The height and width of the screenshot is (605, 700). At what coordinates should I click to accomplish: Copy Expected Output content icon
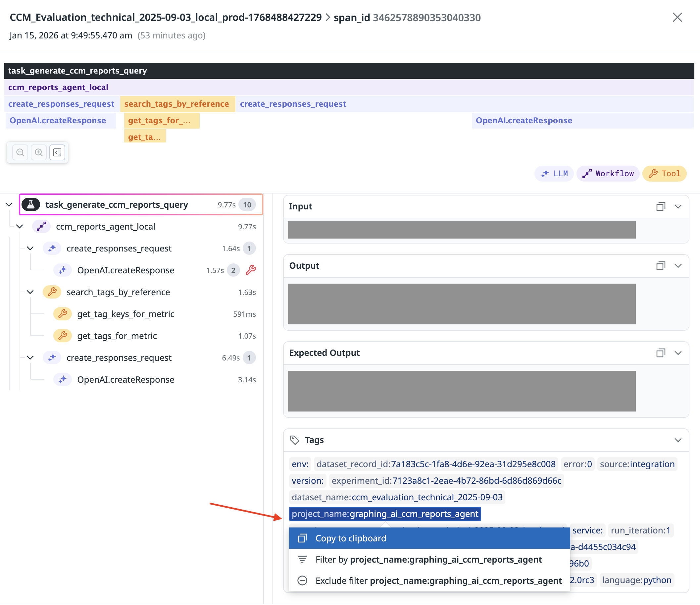pos(661,353)
